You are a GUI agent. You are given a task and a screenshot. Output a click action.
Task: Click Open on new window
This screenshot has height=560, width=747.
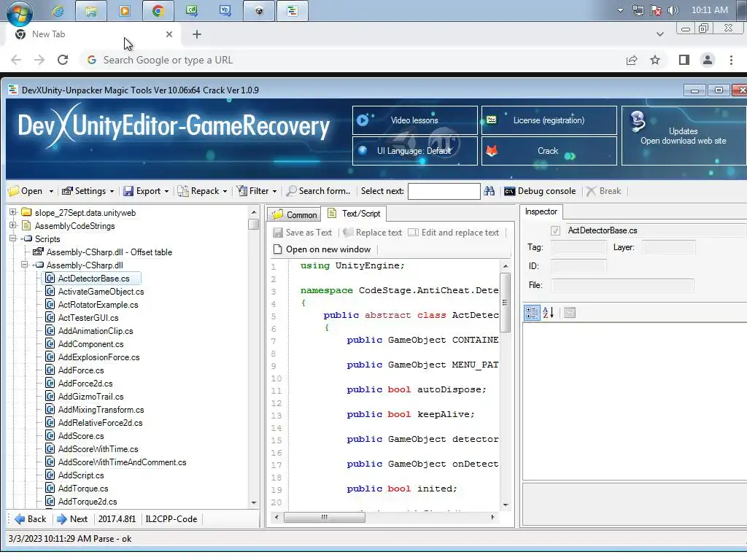322,249
